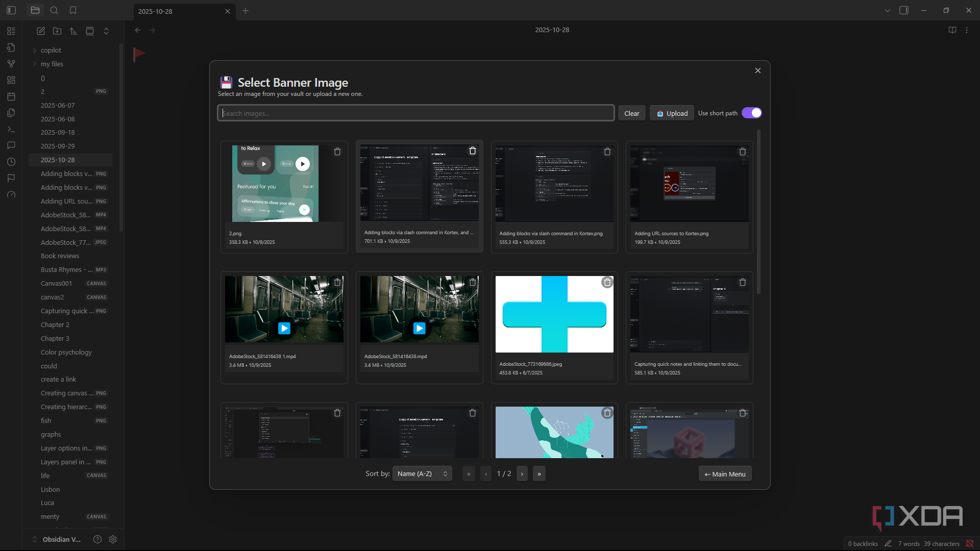Click the image grid scrollbar

[x=758, y=212]
